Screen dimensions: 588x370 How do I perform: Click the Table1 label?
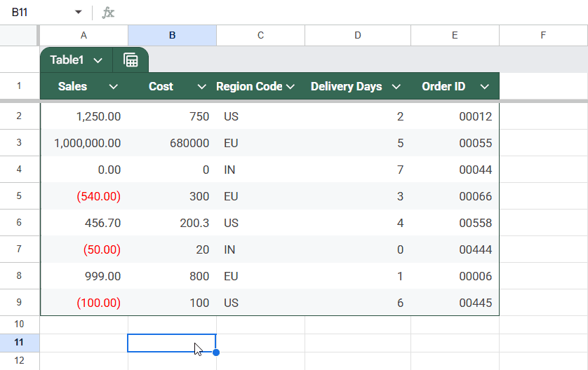pyautogui.click(x=67, y=60)
